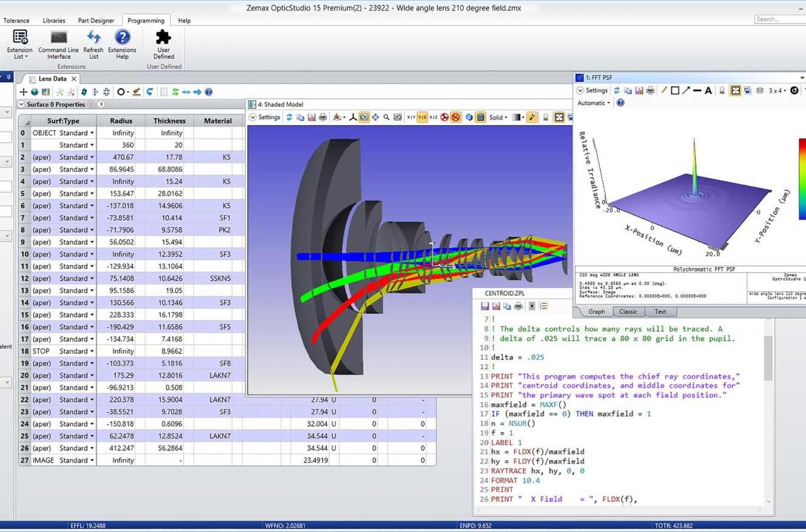Click the Thickness column header

click(170, 121)
